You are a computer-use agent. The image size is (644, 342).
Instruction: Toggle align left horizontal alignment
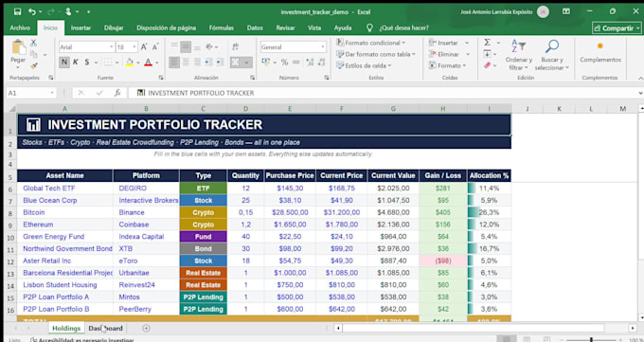point(174,63)
